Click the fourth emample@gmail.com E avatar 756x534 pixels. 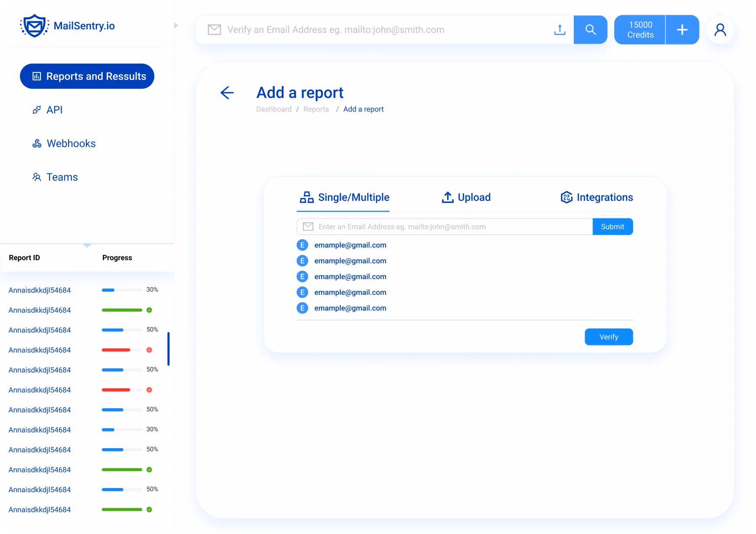point(302,292)
